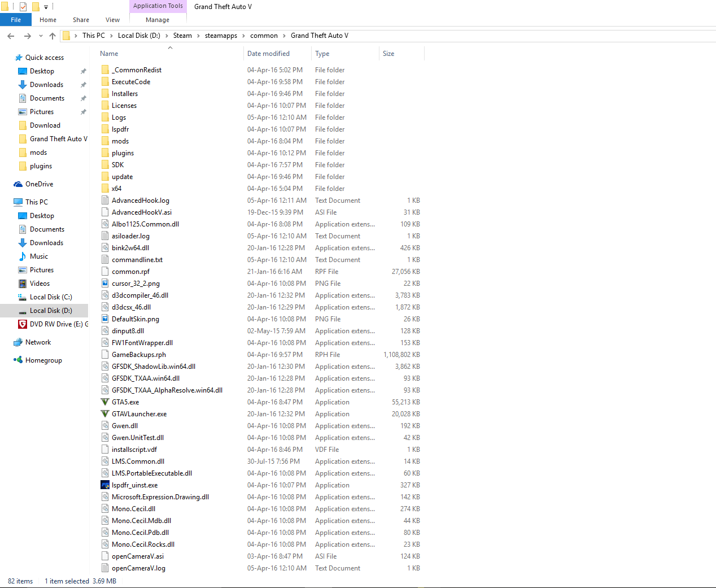The image size is (716, 588).
Task: Switch to the Home ribbon tab
Action: 48,20
